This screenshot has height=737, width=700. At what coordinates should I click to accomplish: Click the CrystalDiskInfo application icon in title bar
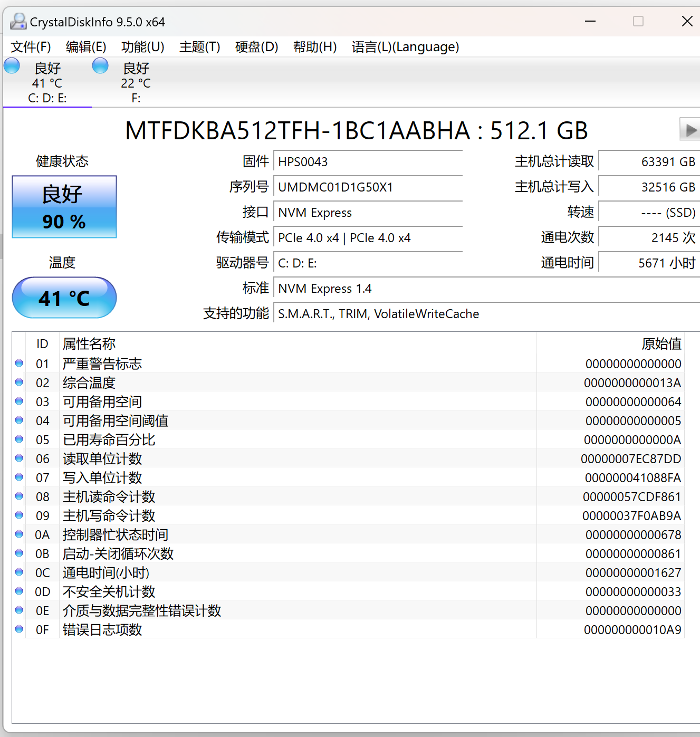pos(19,21)
